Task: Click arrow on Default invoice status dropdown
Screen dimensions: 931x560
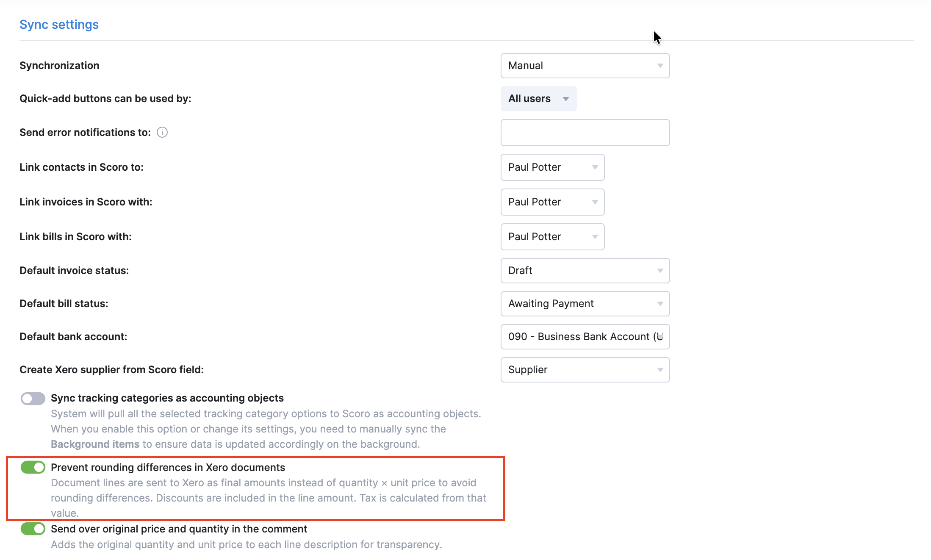Action: tap(660, 271)
